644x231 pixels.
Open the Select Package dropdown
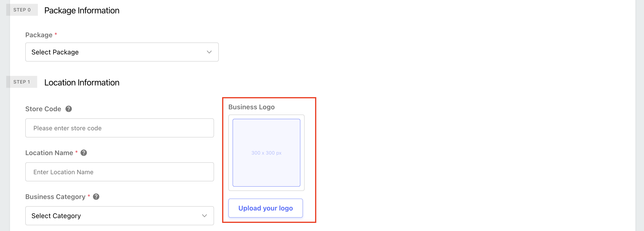coord(122,52)
